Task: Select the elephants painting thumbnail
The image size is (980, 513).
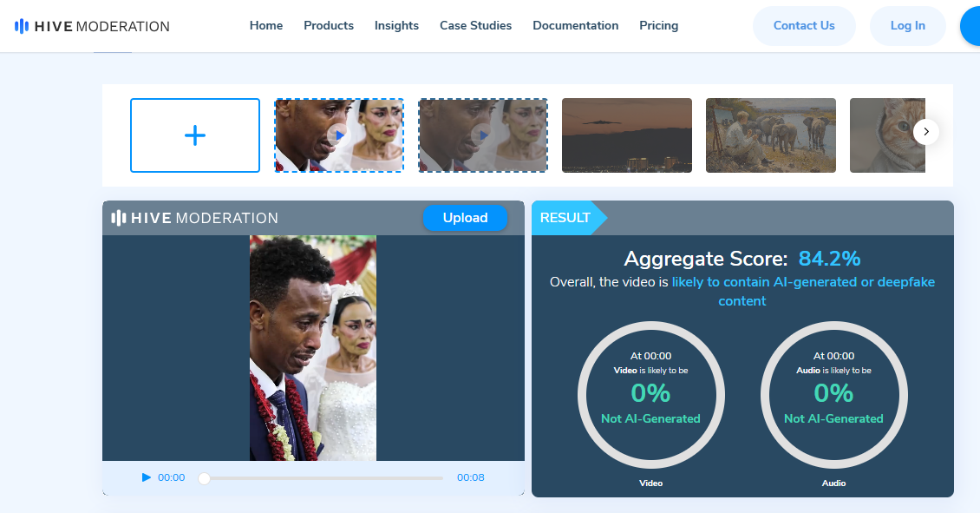Action: [771, 135]
